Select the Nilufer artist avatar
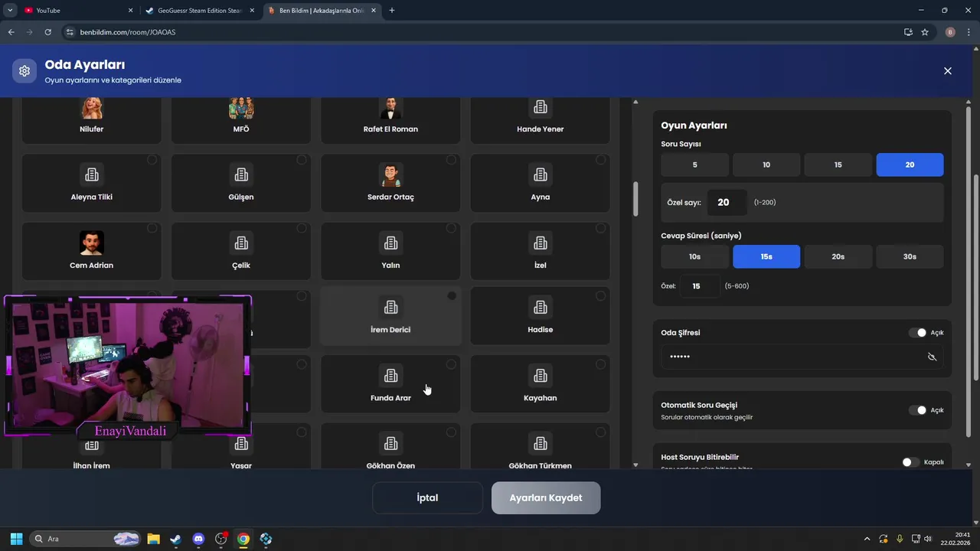The width and height of the screenshot is (980, 551). (x=92, y=108)
